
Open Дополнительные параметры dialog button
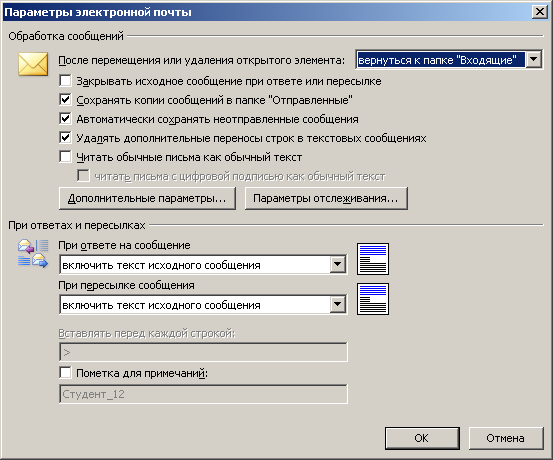(147, 199)
